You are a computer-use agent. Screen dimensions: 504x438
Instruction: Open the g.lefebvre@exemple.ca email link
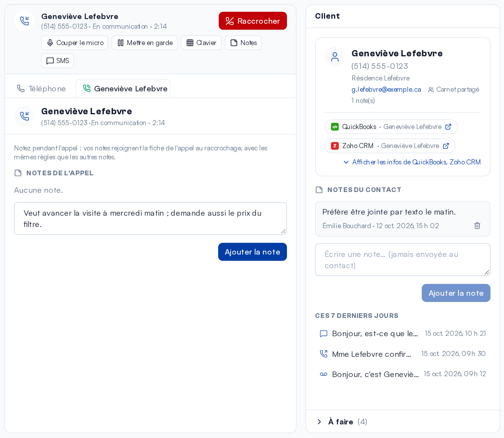pyautogui.click(x=386, y=89)
